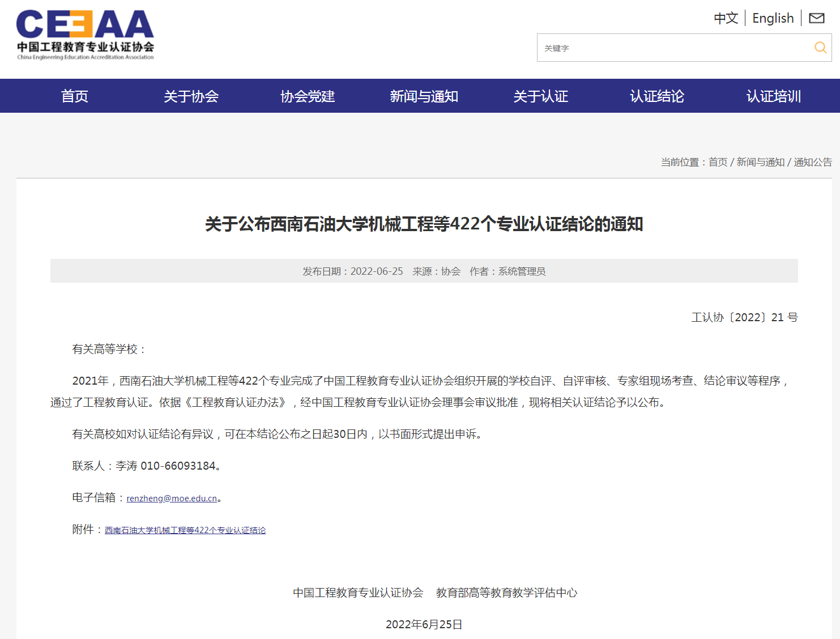The height and width of the screenshot is (639, 840).
Task: Select 新闻与通知 in navigation bar
Action: (x=424, y=96)
